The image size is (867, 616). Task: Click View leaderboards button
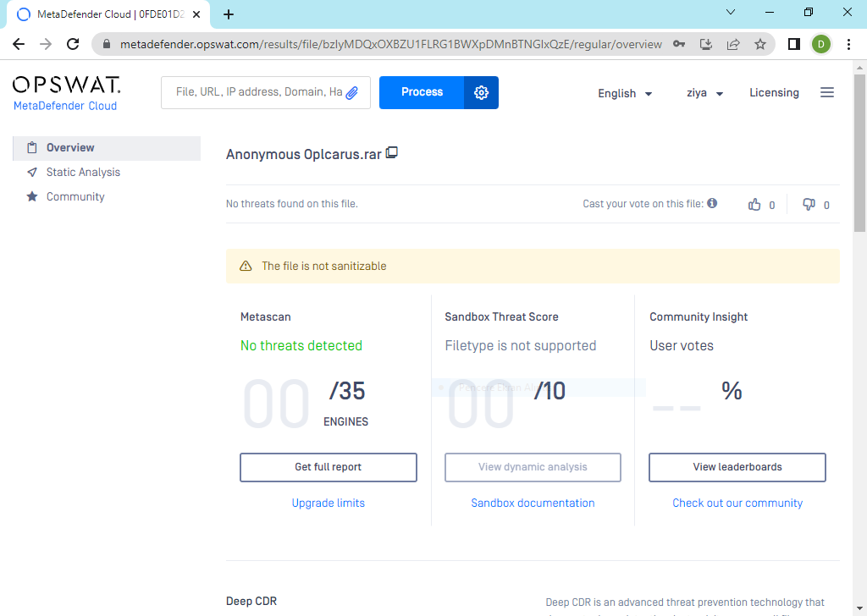[737, 467]
